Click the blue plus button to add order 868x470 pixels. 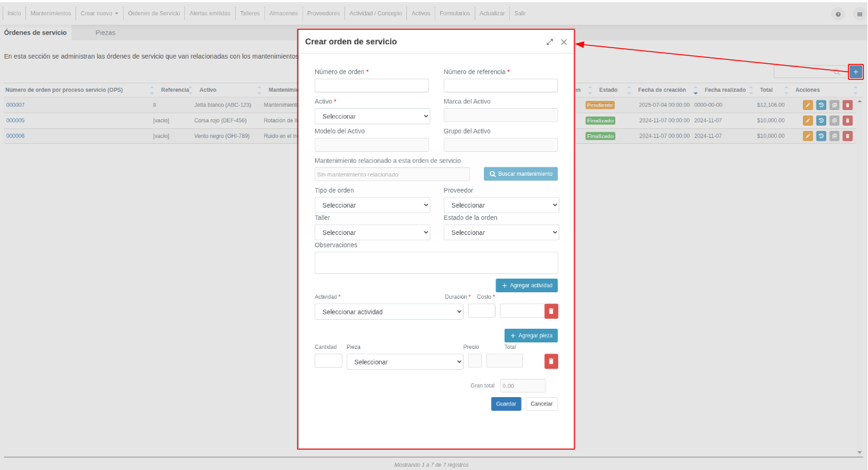(856, 72)
